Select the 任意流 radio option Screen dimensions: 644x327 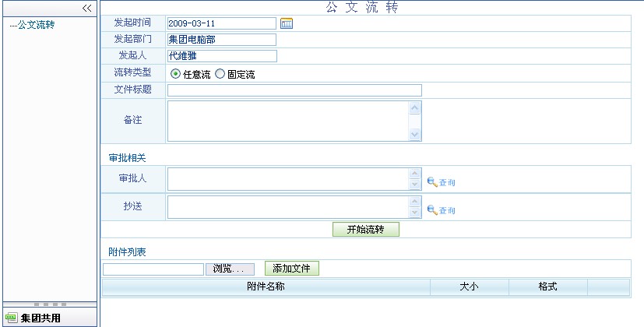[175, 74]
